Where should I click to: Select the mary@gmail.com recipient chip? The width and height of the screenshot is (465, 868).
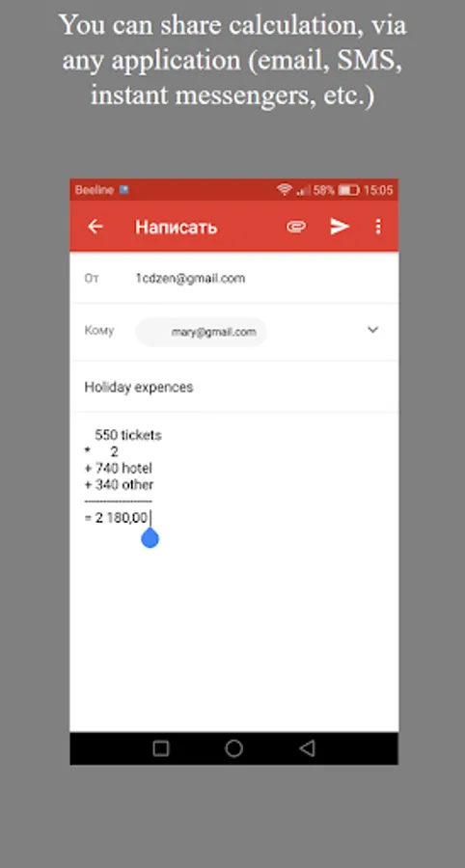(x=201, y=332)
